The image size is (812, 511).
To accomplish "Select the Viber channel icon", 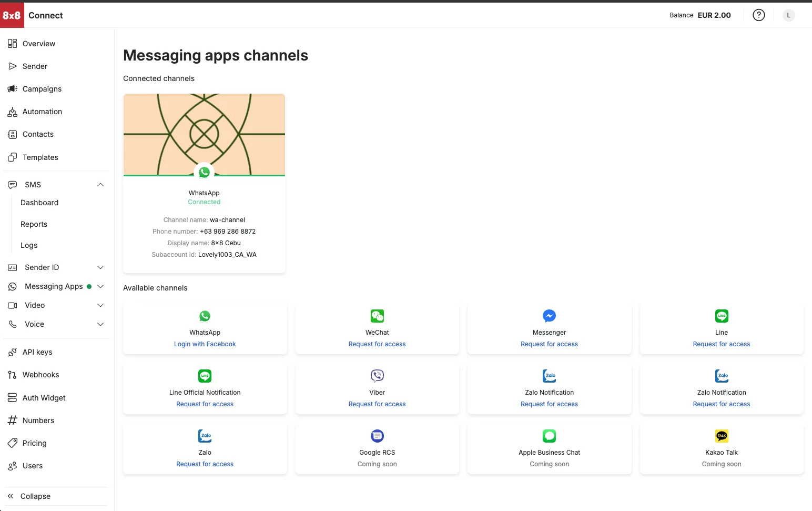I will click(377, 376).
